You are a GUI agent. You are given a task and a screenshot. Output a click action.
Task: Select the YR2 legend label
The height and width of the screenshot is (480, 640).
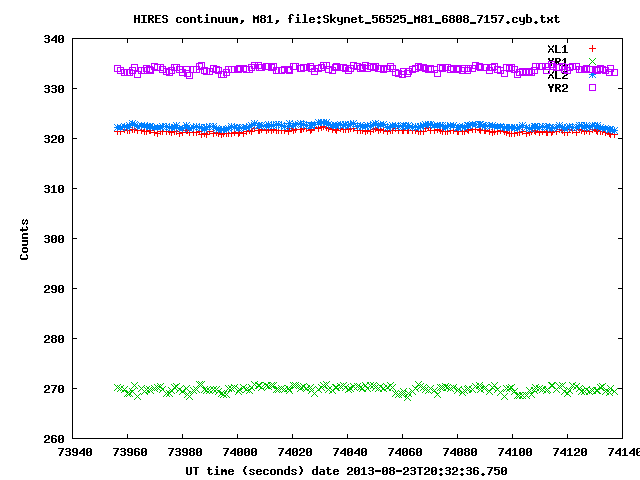tap(557, 88)
